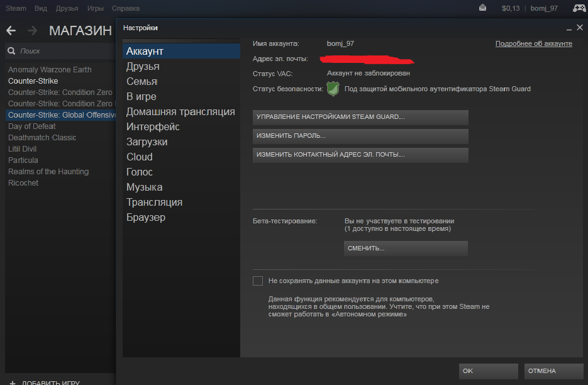
Task: Open Домашняя трансляция settings
Action: (x=181, y=112)
